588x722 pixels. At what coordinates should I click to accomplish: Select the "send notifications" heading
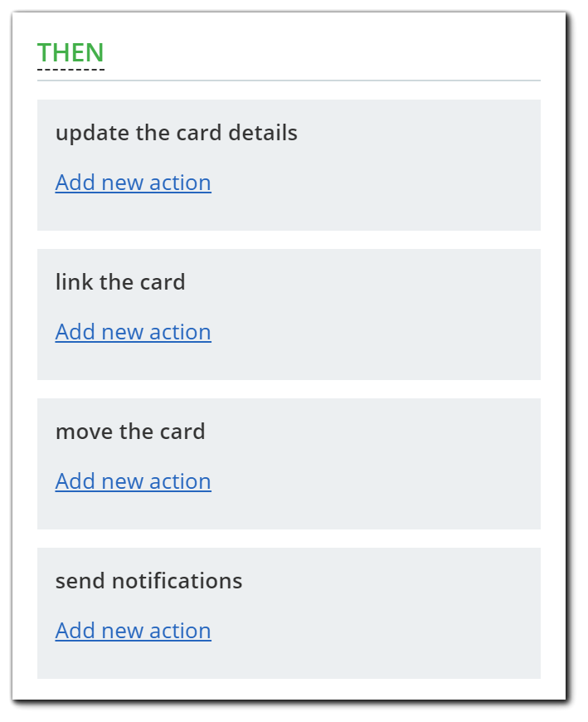(148, 581)
